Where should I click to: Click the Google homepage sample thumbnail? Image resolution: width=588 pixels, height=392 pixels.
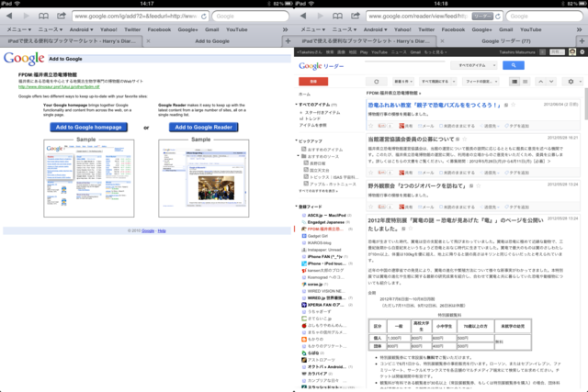click(x=89, y=178)
